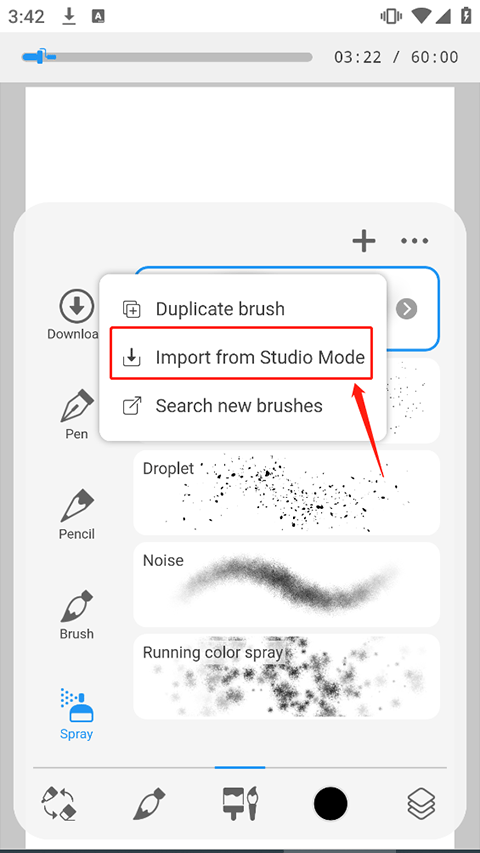Pick the Running color spray brush
The height and width of the screenshot is (853, 480).
[x=286, y=676]
